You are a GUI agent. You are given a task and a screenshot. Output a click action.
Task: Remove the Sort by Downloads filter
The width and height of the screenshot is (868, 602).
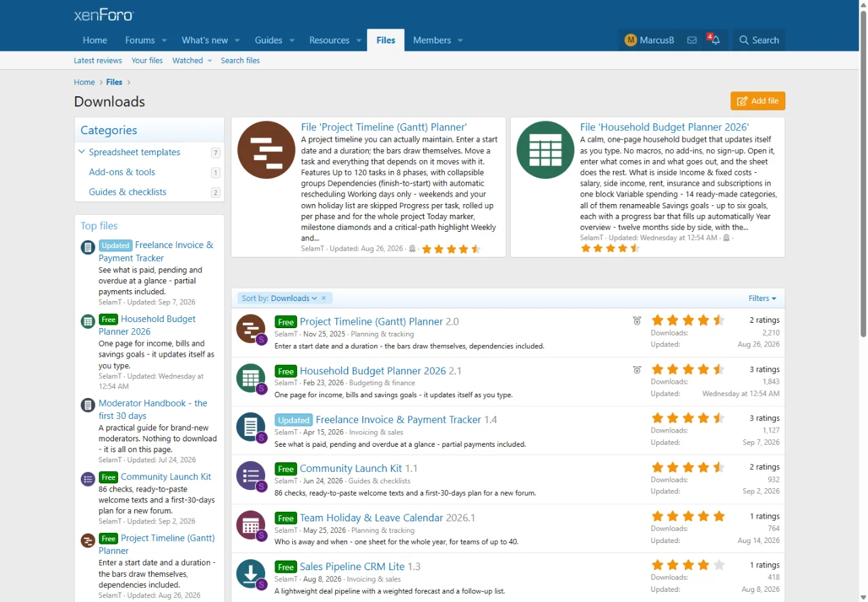click(x=324, y=298)
